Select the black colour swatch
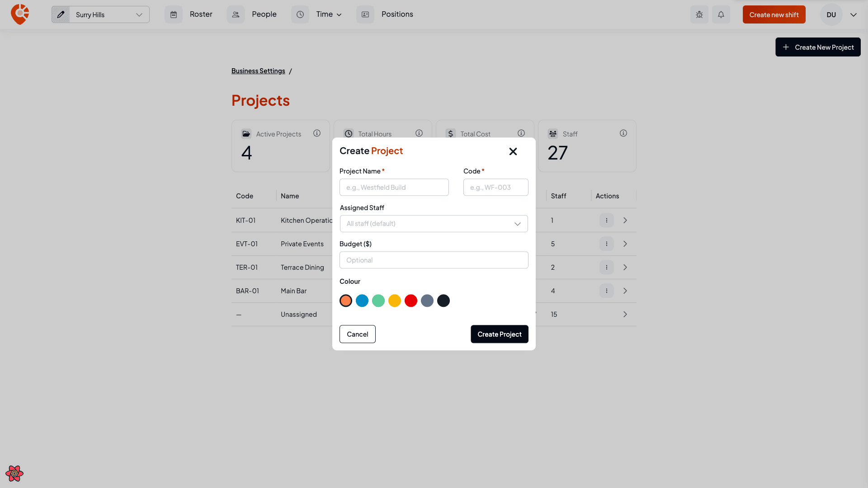The height and width of the screenshot is (488, 868). point(443,300)
